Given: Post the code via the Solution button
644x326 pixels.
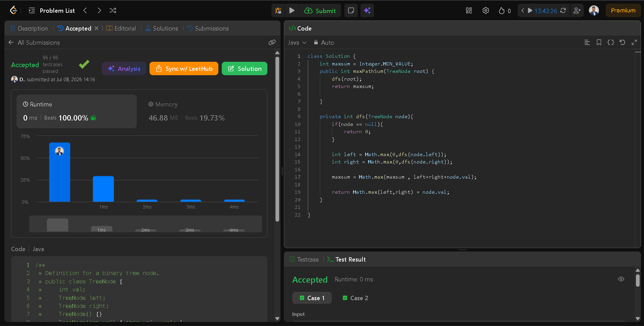Looking at the screenshot, I should [244, 69].
